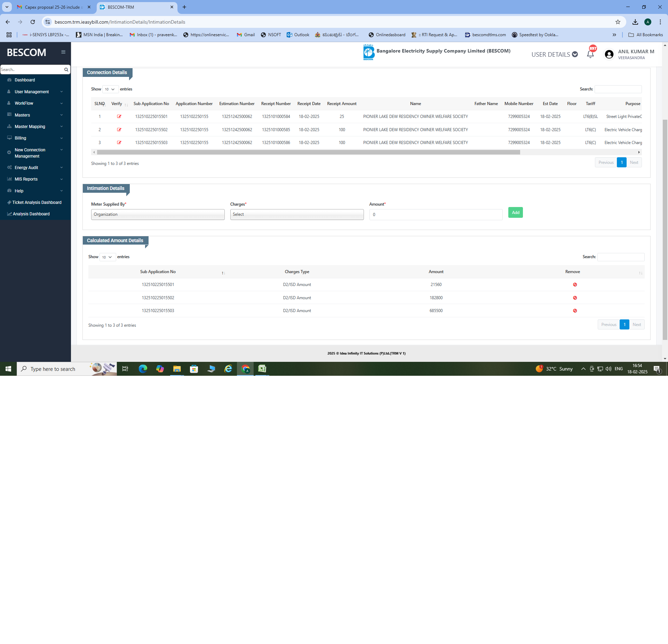Expand the USER DETAILS dropdown
The image size is (668, 644).
point(555,54)
